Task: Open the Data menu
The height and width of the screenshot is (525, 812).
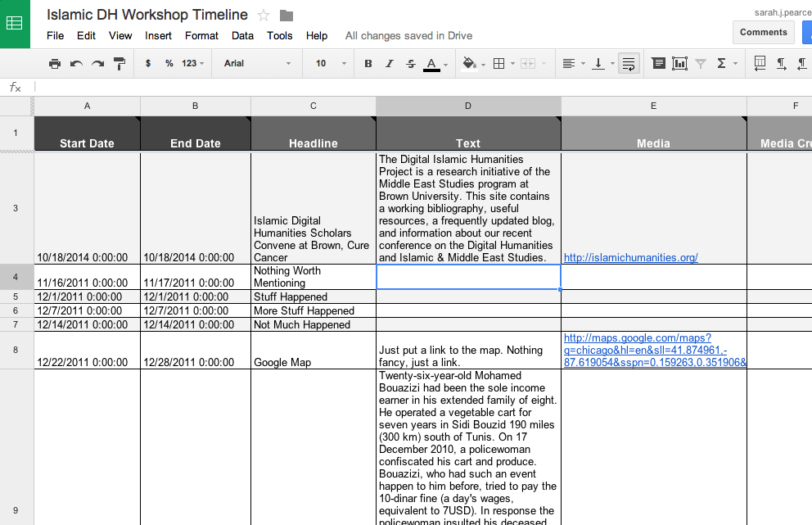Action: click(x=242, y=36)
